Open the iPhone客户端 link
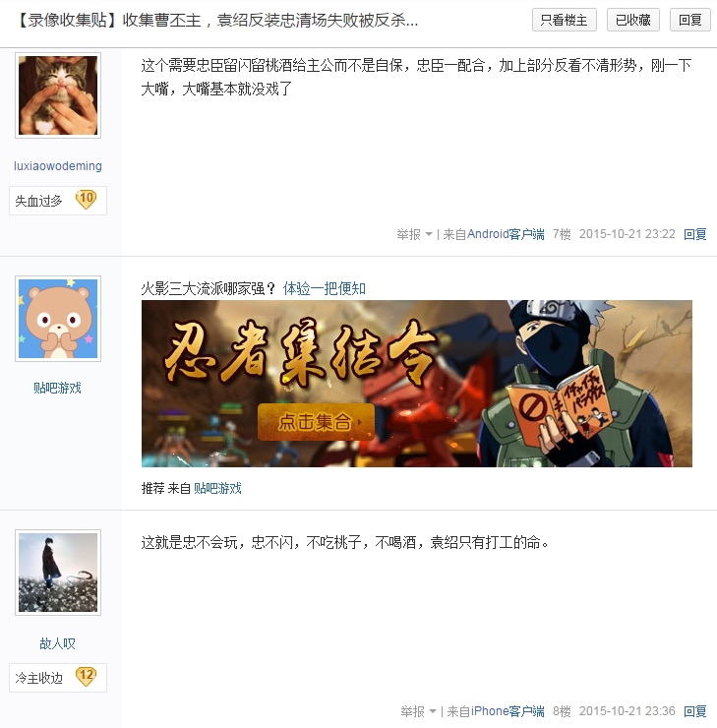 508,711
